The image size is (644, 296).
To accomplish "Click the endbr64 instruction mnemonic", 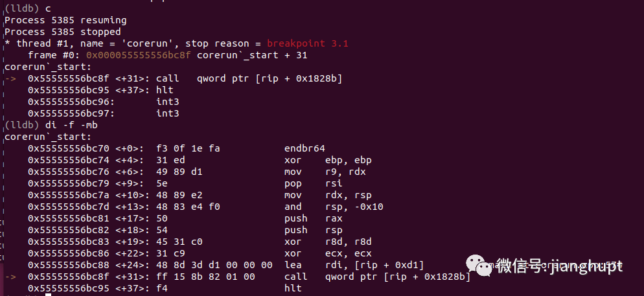I will pos(305,148).
